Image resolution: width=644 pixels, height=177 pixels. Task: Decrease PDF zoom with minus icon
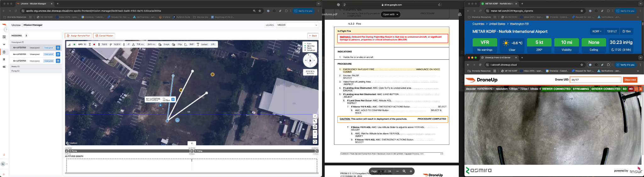point(397,171)
